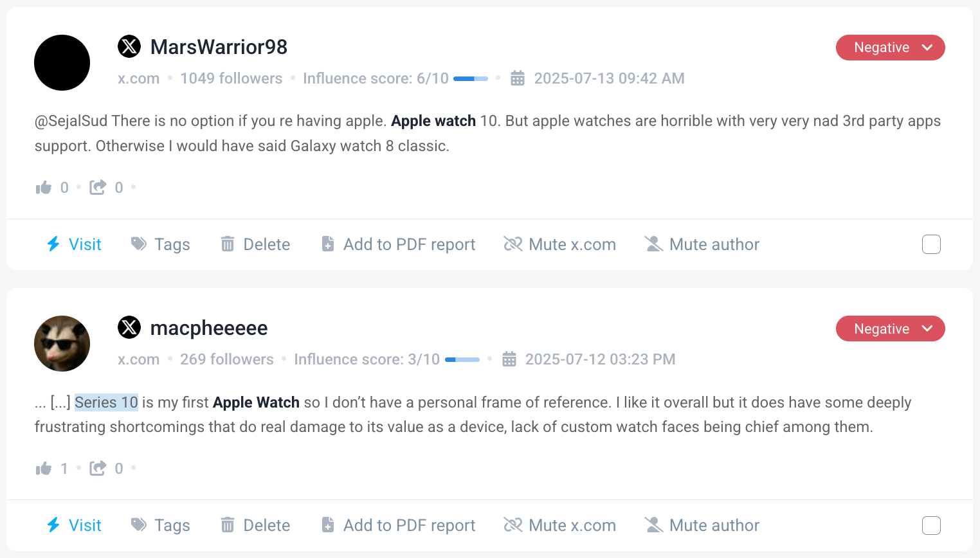This screenshot has height=558, width=980.
Task: Click the calendar icon next to 2025-07-13 date
Action: (518, 78)
